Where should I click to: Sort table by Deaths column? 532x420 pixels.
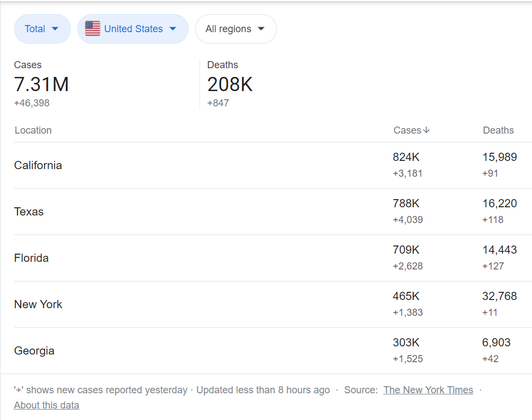(x=498, y=130)
